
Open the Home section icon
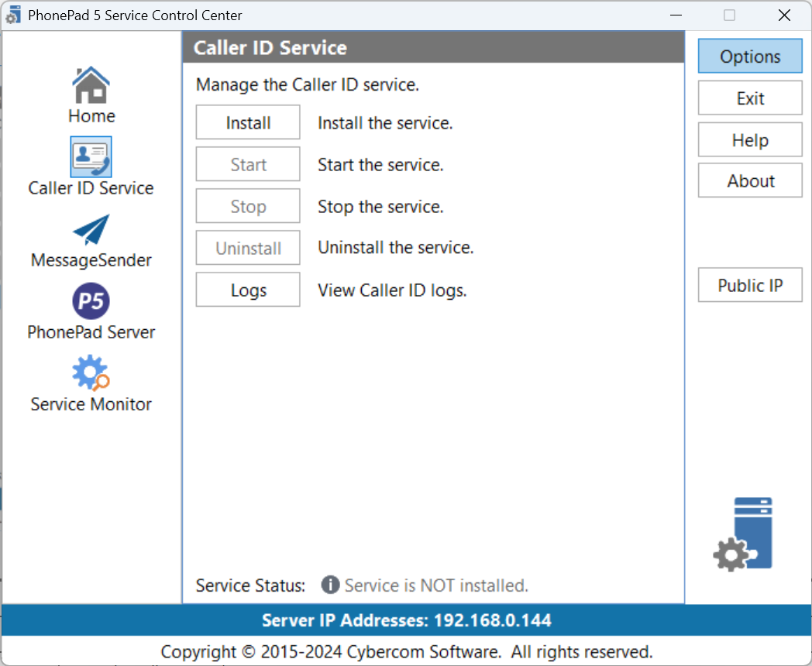point(91,85)
